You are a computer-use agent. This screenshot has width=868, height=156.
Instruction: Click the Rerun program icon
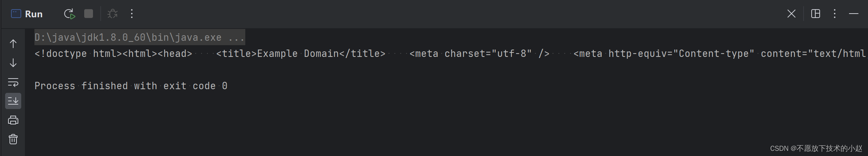69,14
